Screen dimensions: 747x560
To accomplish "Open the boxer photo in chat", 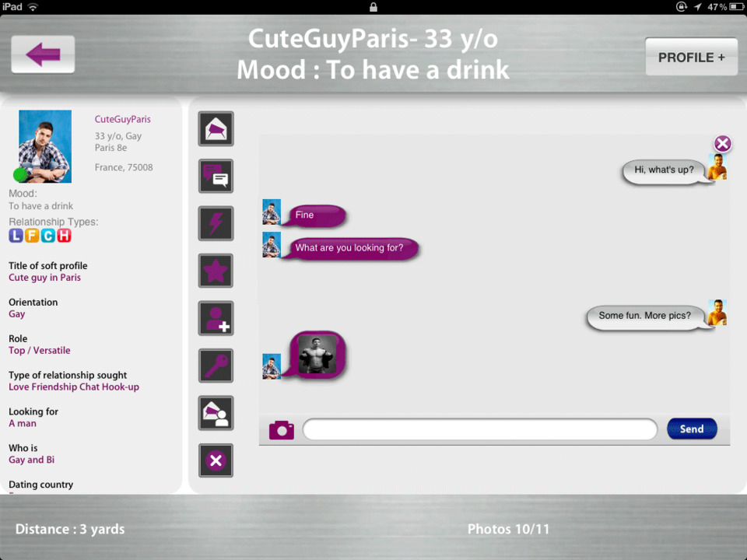I will coord(317,355).
